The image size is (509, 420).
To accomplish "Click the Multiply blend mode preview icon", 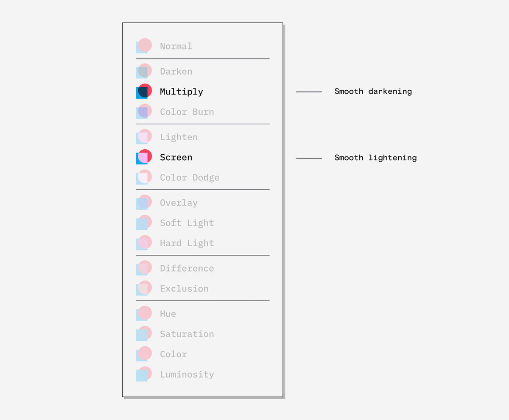I will pyautogui.click(x=144, y=91).
